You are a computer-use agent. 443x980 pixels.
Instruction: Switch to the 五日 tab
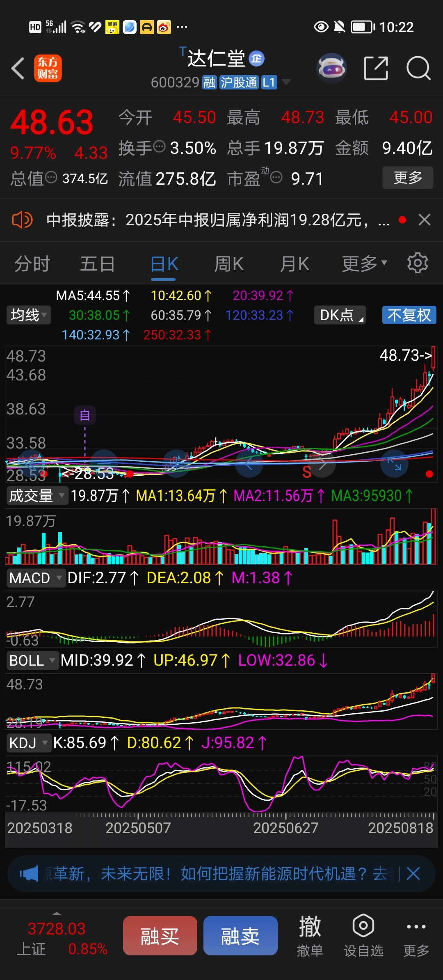(x=98, y=263)
